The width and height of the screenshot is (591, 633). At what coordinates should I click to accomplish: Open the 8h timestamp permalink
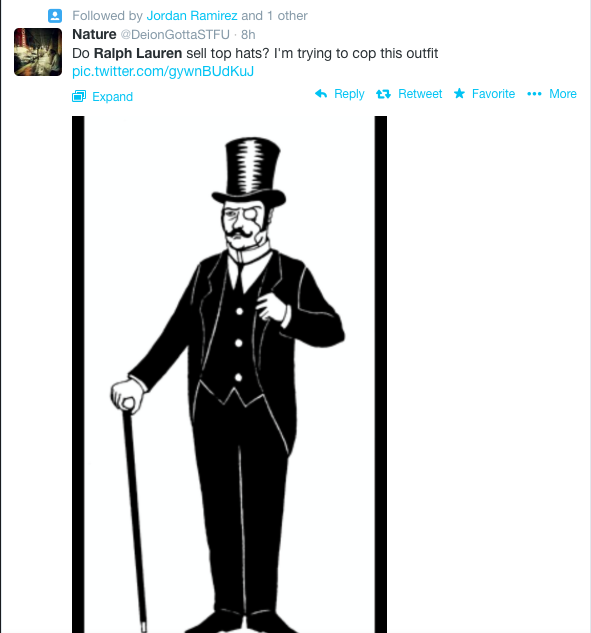[248, 35]
